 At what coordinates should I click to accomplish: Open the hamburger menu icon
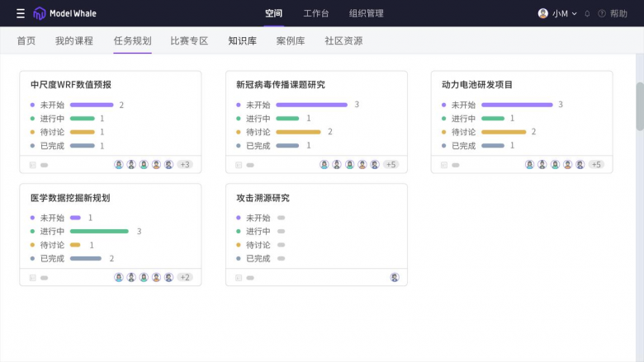pos(21,13)
